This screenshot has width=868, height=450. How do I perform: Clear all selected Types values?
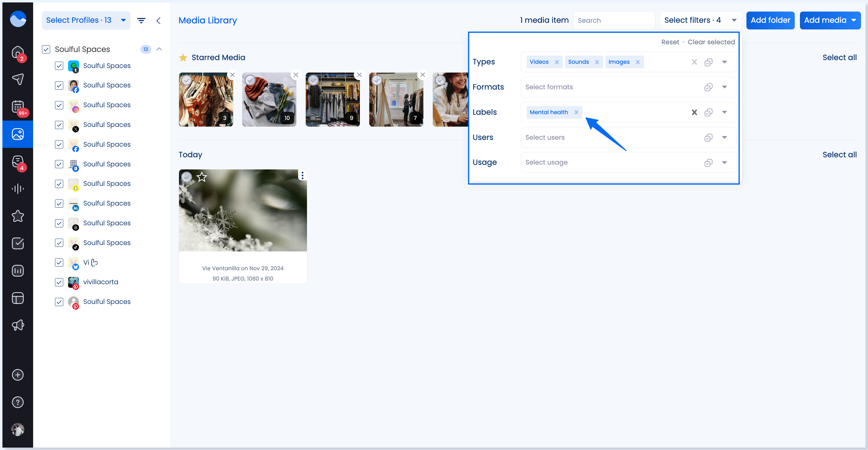(x=694, y=62)
